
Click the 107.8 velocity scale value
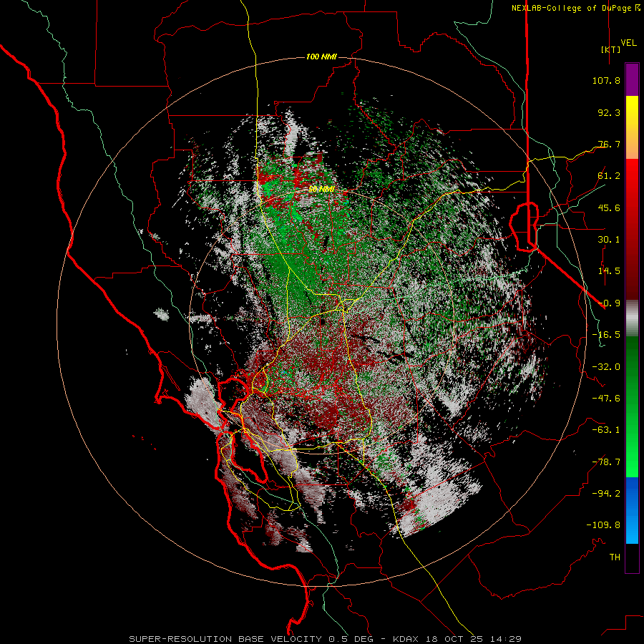(606, 80)
